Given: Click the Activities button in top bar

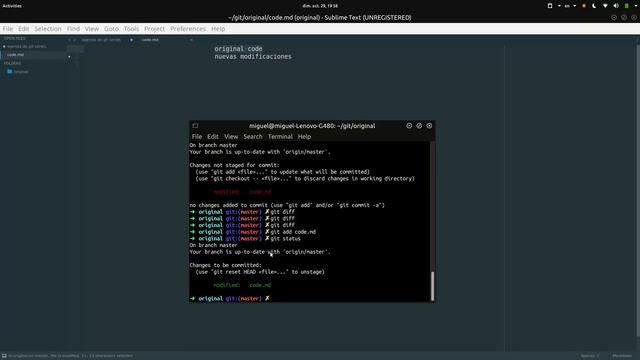Looking at the screenshot, I should tap(12, 6).
